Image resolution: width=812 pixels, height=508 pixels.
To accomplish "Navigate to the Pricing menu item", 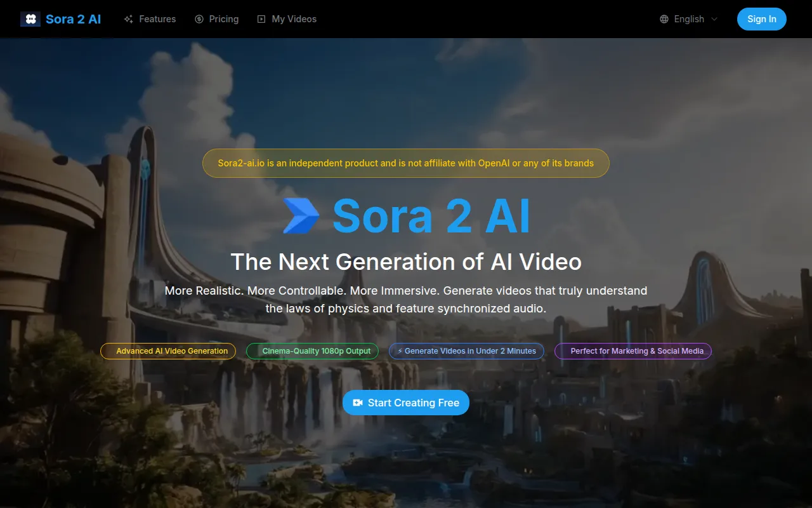I will click(x=223, y=19).
